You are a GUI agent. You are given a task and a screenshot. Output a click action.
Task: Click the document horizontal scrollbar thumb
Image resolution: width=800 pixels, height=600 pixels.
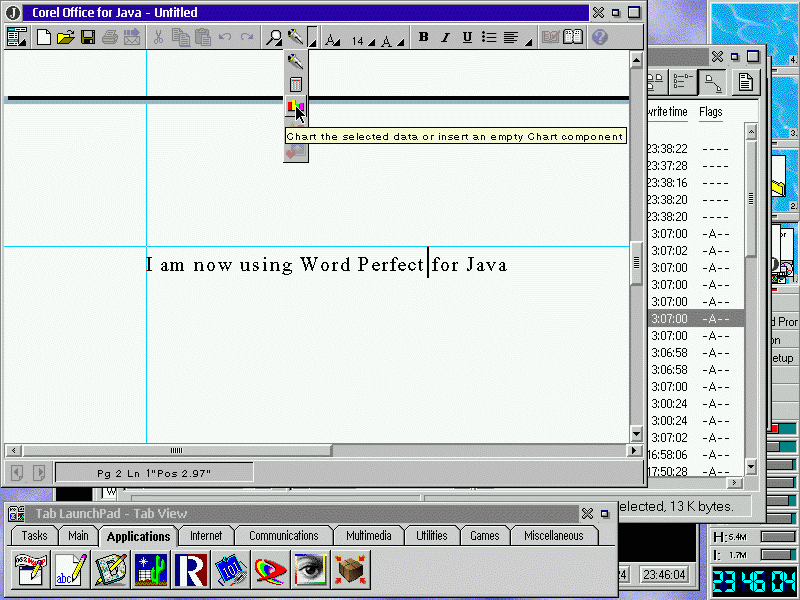coord(177,450)
